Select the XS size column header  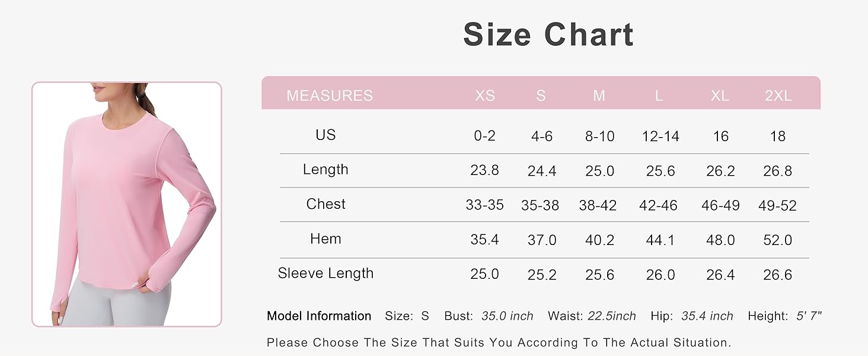click(484, 96)
